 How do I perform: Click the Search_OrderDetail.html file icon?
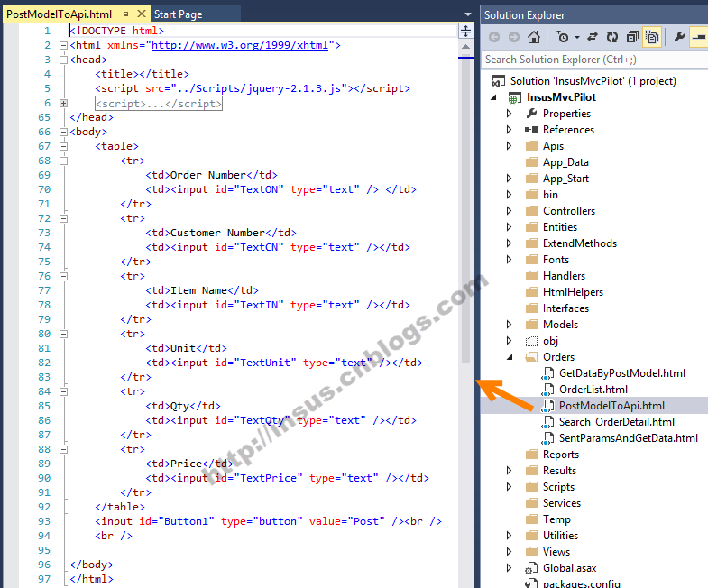[547, 422]
